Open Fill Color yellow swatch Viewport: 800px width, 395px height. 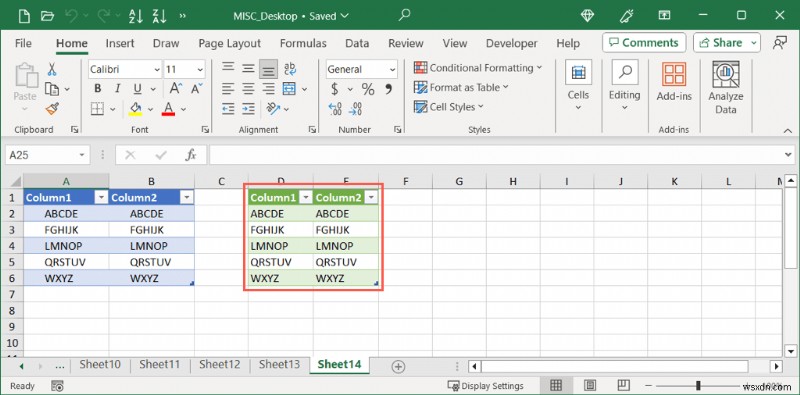coord(135,109)
